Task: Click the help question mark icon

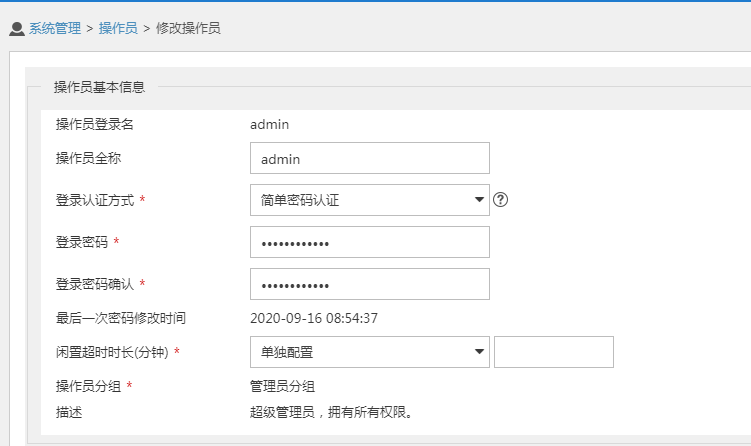Action: pyautogui.click(x=501, y=200)
